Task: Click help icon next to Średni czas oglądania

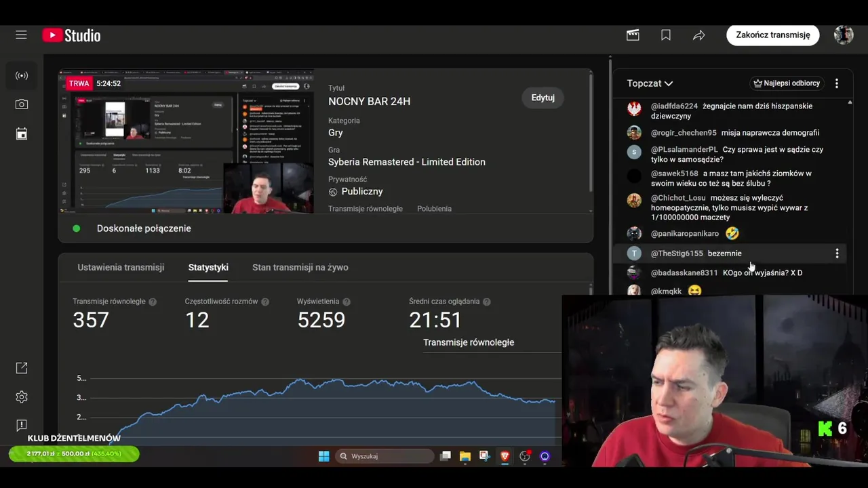Action: [x=487, y=302]
